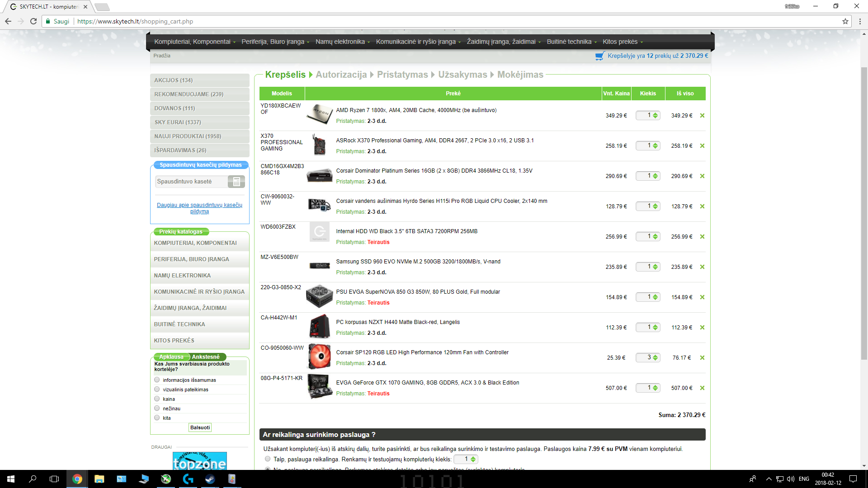Open Steam from taskbar
The image size is (868, 488).
point(210,479)
